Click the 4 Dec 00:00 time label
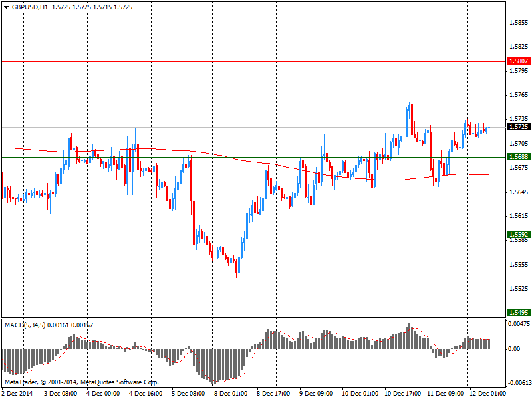Screen dimensions: 532x399 coord(103,394)
